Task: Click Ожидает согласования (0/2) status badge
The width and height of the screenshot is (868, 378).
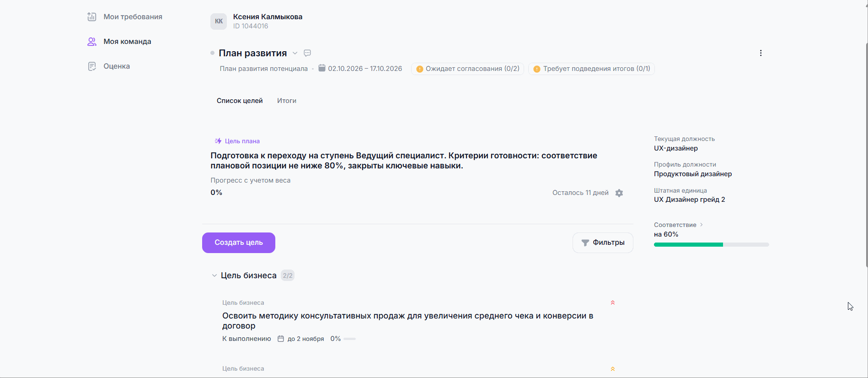Action: coord(467,69)
